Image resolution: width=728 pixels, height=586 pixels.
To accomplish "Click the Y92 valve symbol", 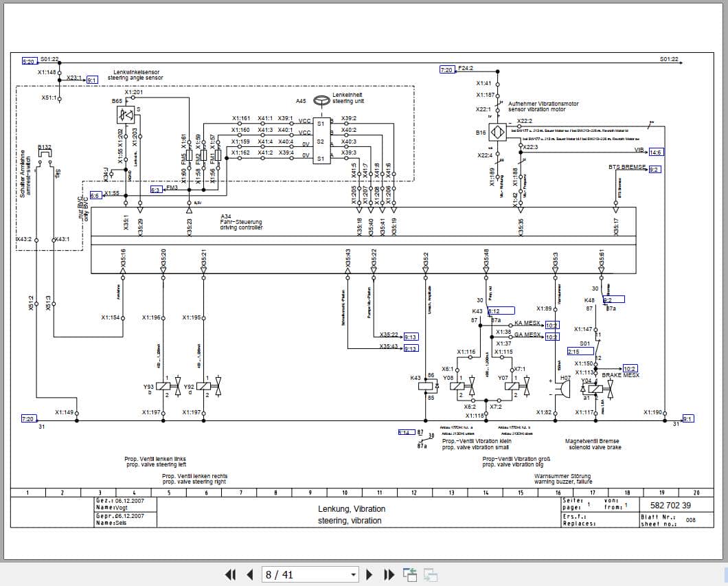I will click(209, 386).
